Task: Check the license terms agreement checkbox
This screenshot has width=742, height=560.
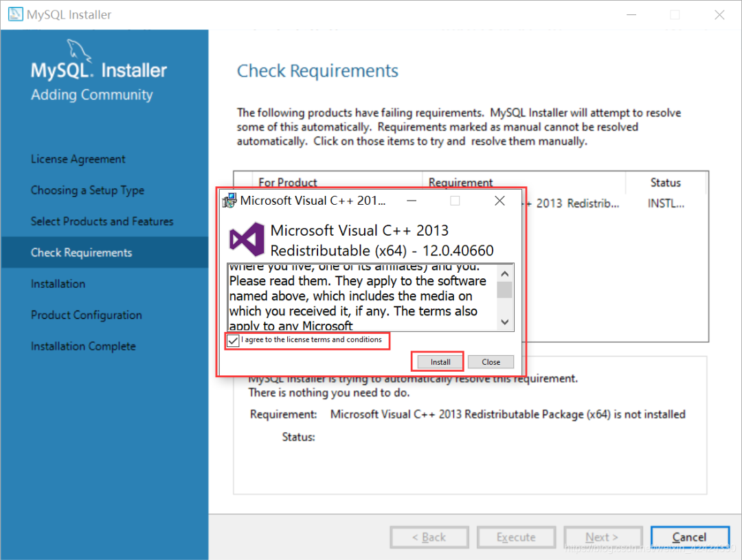Action: point(233,340)
